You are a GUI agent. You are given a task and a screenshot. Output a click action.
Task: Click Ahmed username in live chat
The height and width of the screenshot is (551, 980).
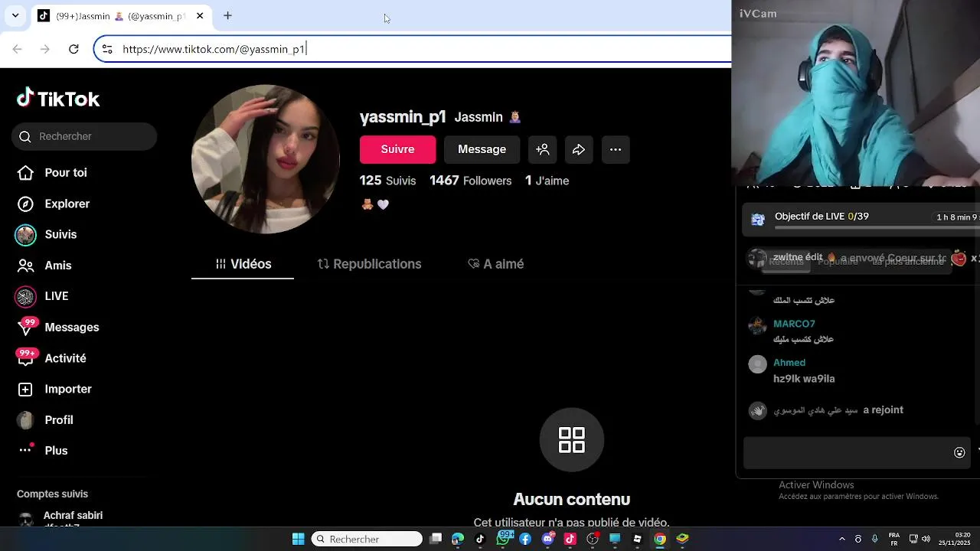[789, 363]
